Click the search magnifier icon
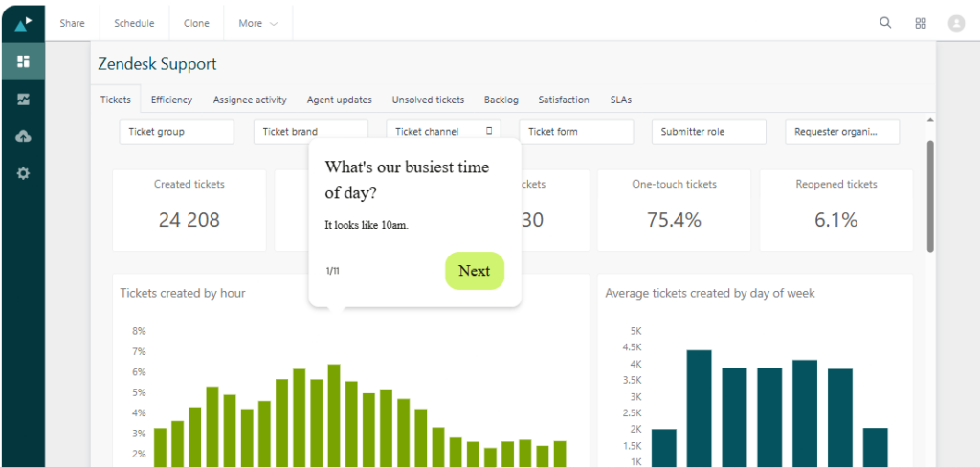The width and height of the screenshot is (980, 468). pyautogui.click(x=885, y=23)
